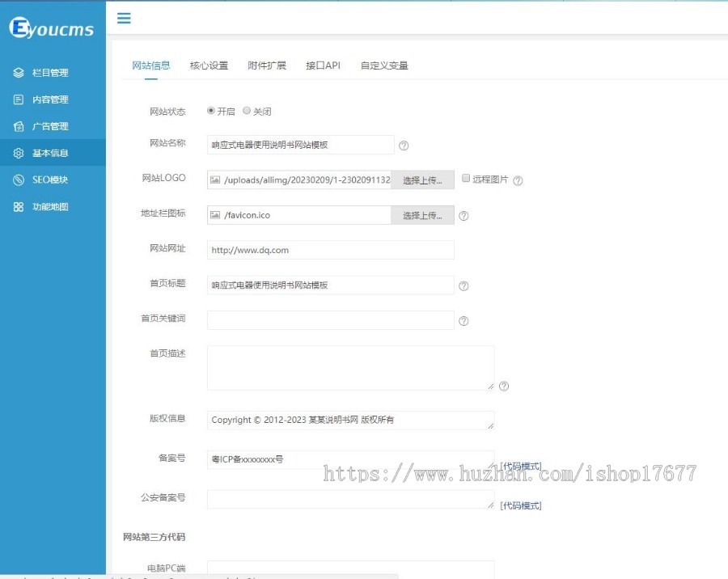Click help icon beside 网站名称 field
This screenshot has width=728, height=579.
(x=404, y=146)
